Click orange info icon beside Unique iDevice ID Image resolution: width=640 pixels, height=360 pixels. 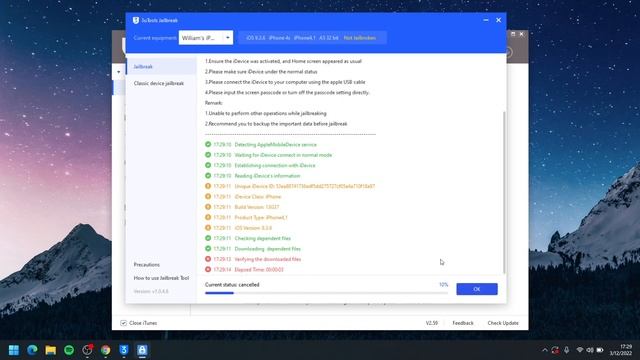pyautogui.click(x=208, y=186)
